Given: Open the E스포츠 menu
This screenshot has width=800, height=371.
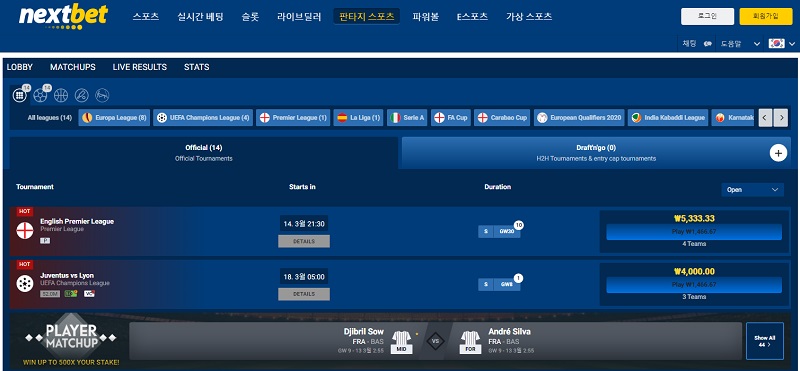Looking at the screenshot, I should point(472,16).
